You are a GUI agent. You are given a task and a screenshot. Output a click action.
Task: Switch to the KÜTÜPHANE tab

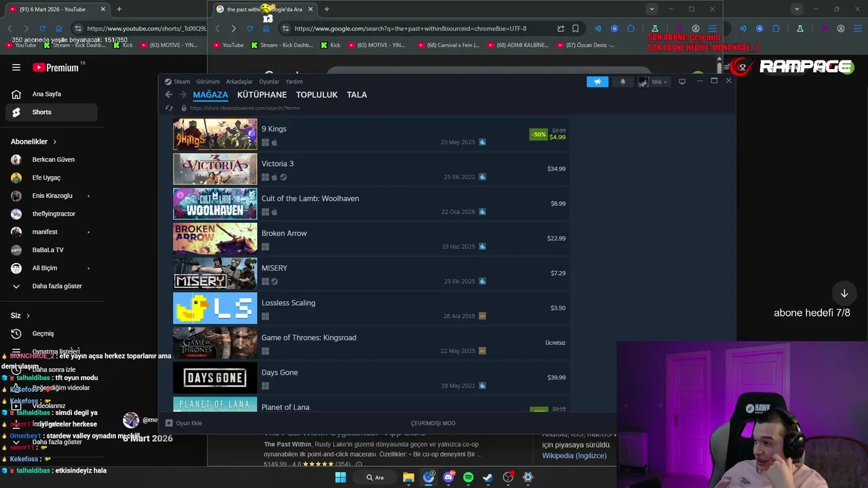pyautogui.click(x=262, y=95)
